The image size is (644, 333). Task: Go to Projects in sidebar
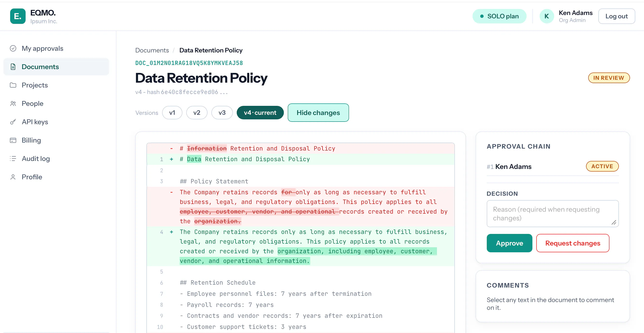56,85
